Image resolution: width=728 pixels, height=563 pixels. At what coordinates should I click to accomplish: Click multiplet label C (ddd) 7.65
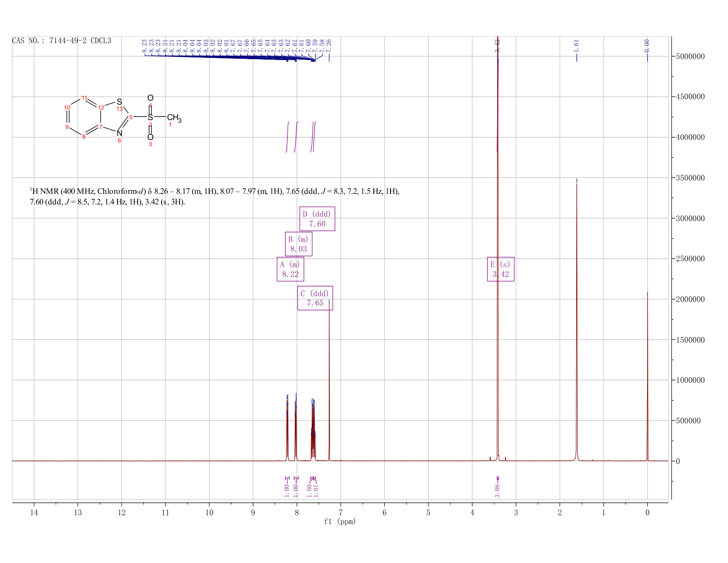(315, 298)
